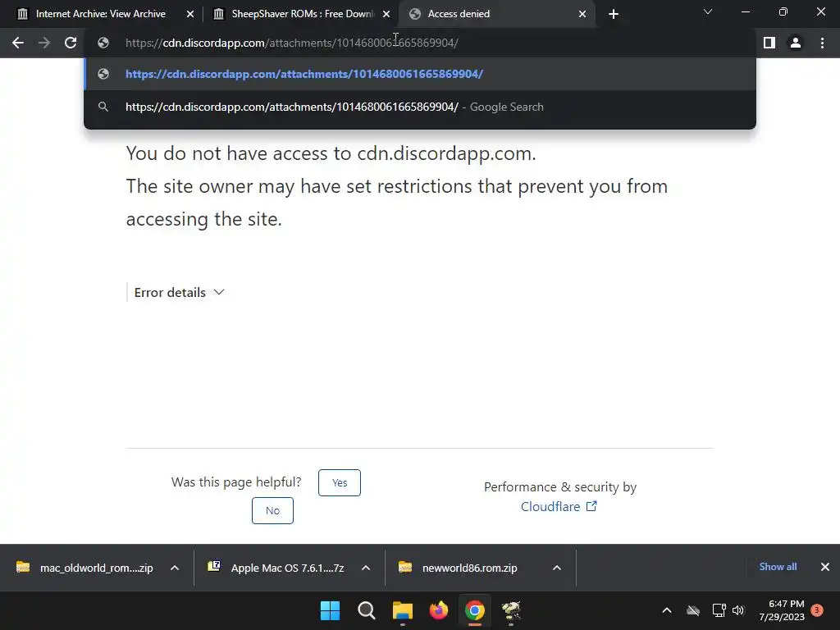Open the Cloudflare link
The height and width of the screenshot is (630, 840).
pos(559,506)
